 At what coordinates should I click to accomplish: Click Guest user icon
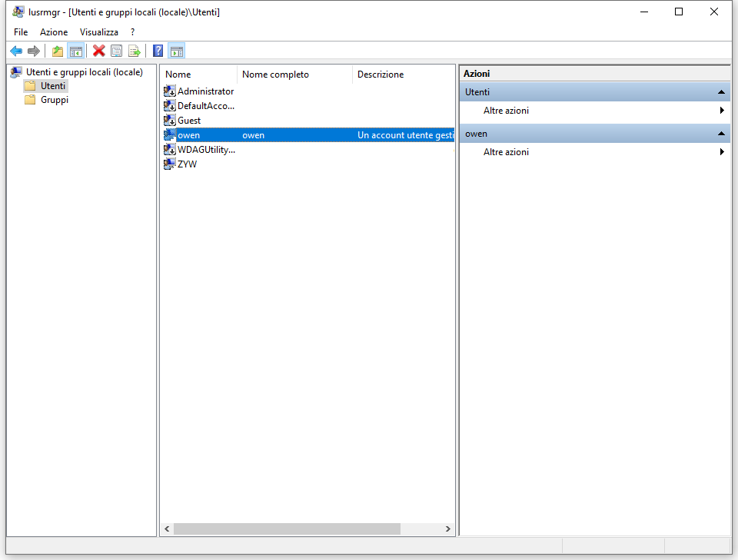[169, 121]
